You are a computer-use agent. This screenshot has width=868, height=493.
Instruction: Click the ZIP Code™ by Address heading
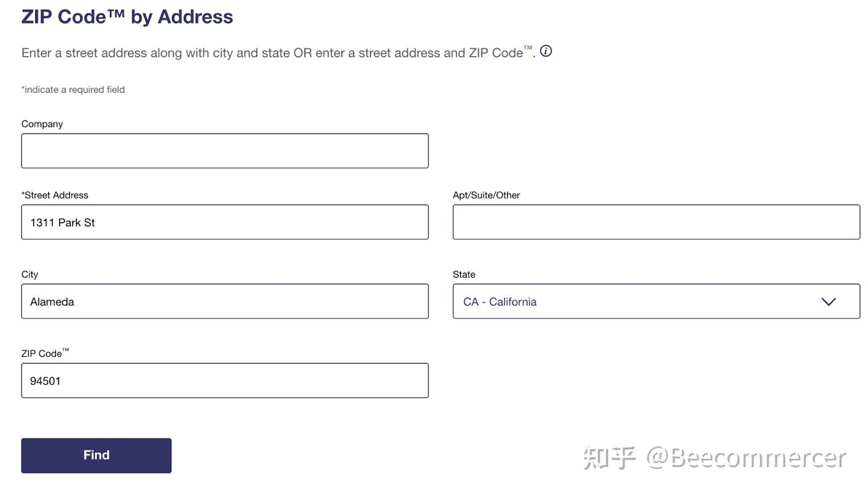[127, 16]
